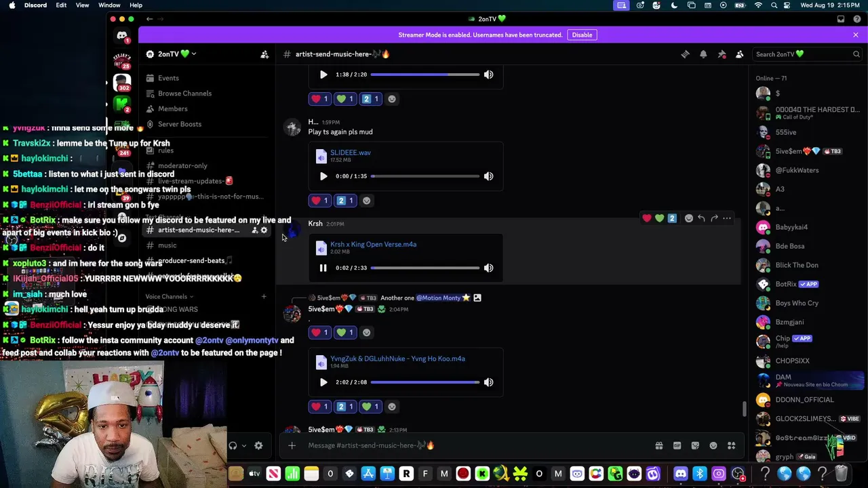This screenshot has height=488, width=868.
Task: Collapse the Voice Channels category
Action: [x=169, y=296]
